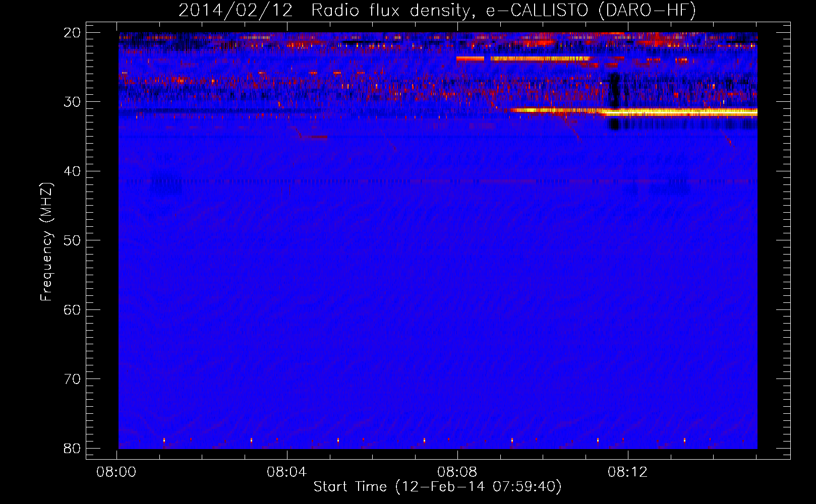The image size is (816, 504).
Task: Click the 08:12 time tick label
Action: (627, 472)
